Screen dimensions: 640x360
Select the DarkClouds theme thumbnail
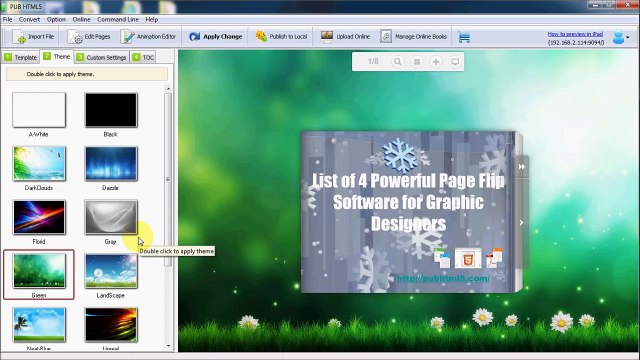tap(39, 164)
